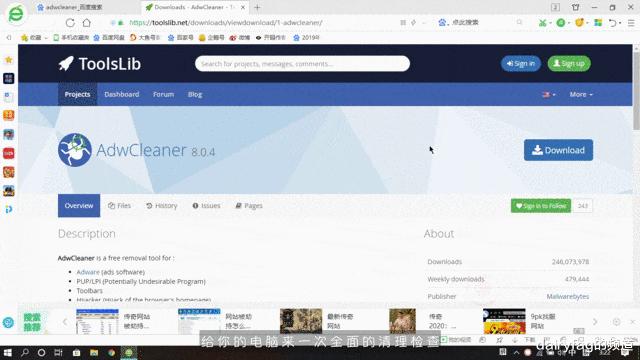Open the Forum menu item
This screenshot has width=640, height=360.
(163, 94)
